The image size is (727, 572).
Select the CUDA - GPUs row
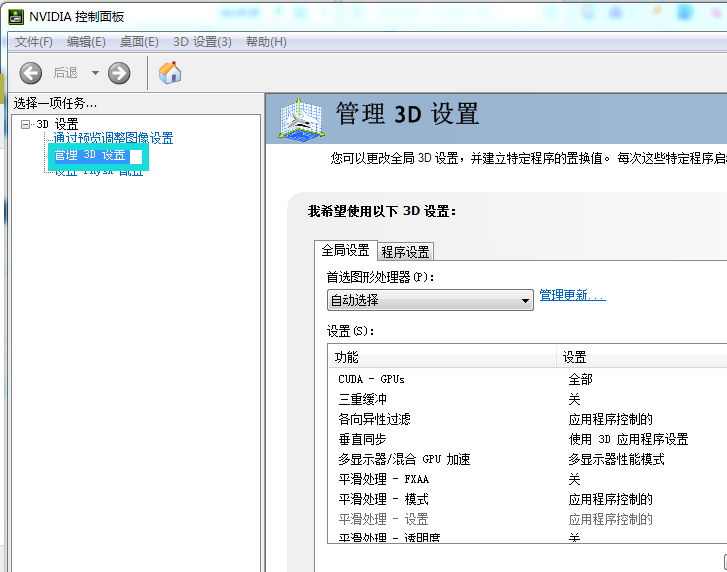tap(528, 379)
